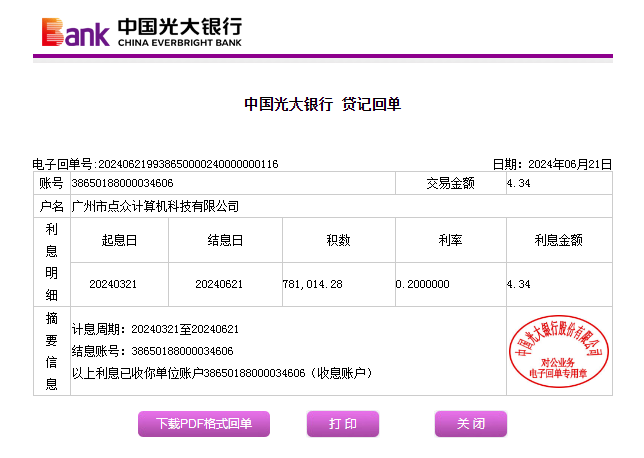The width and height of the screenshot is (644, 458).
Task: Click the China Everbright Bank logo
Action: [x=142, y=32]
